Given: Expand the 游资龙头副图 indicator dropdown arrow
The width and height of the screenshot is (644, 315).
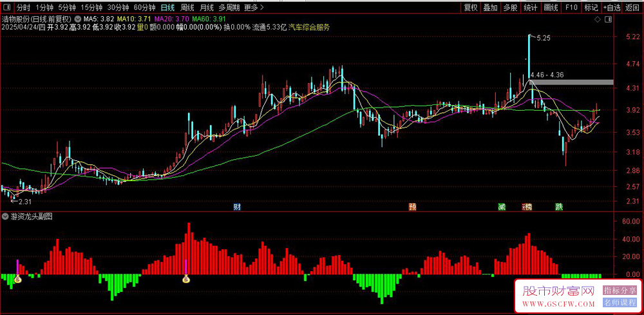Looking at the screenshot, I should [5, 217].
